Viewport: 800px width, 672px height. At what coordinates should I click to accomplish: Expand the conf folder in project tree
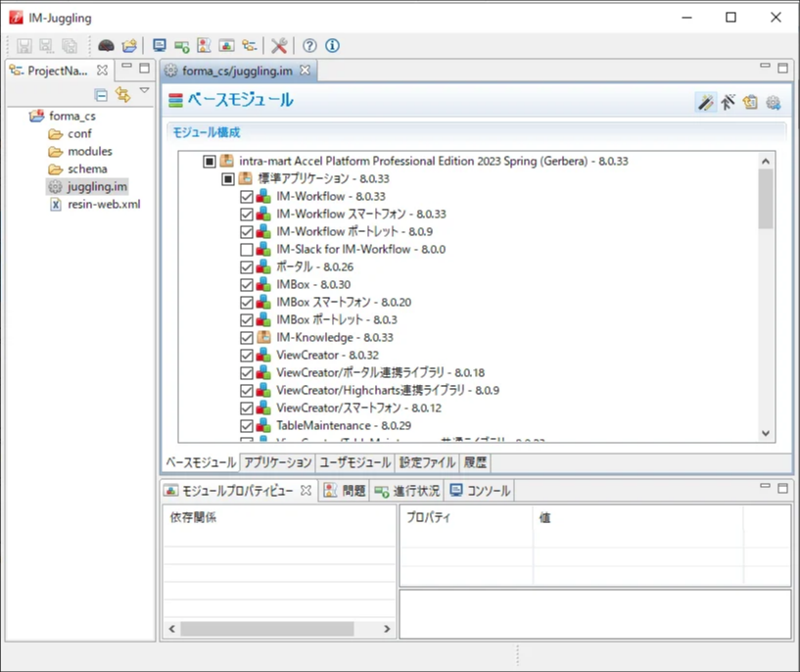click(x=79, y=133)
